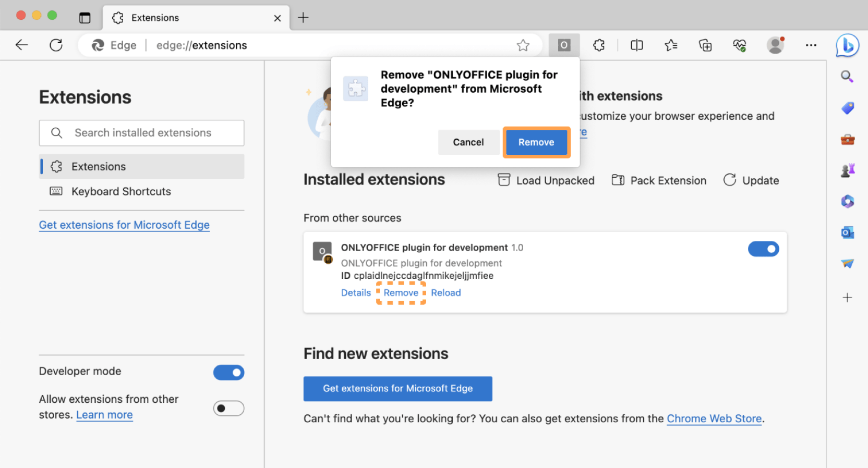Image resolution: width=868 pixels, height=468 pixels.
Task: Open the user profile avatar
Action: pos(776,45)
